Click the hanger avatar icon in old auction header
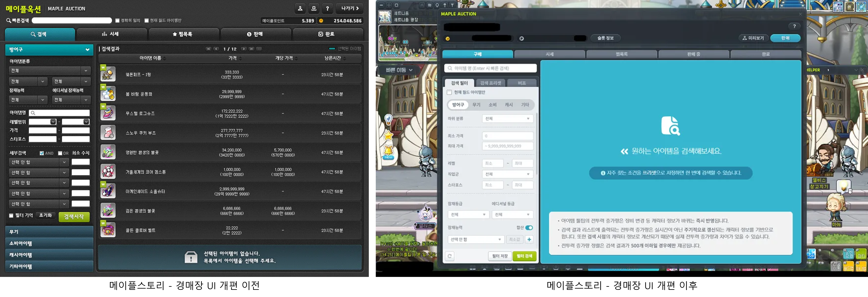This screenshot has width=868, height=297. (x=300, y=8)
